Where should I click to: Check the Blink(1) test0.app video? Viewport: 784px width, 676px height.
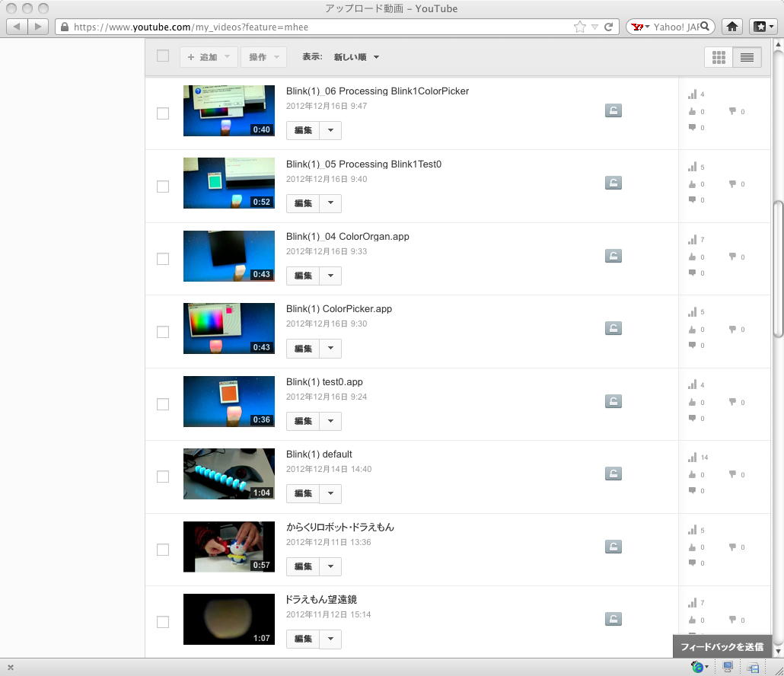163,404
